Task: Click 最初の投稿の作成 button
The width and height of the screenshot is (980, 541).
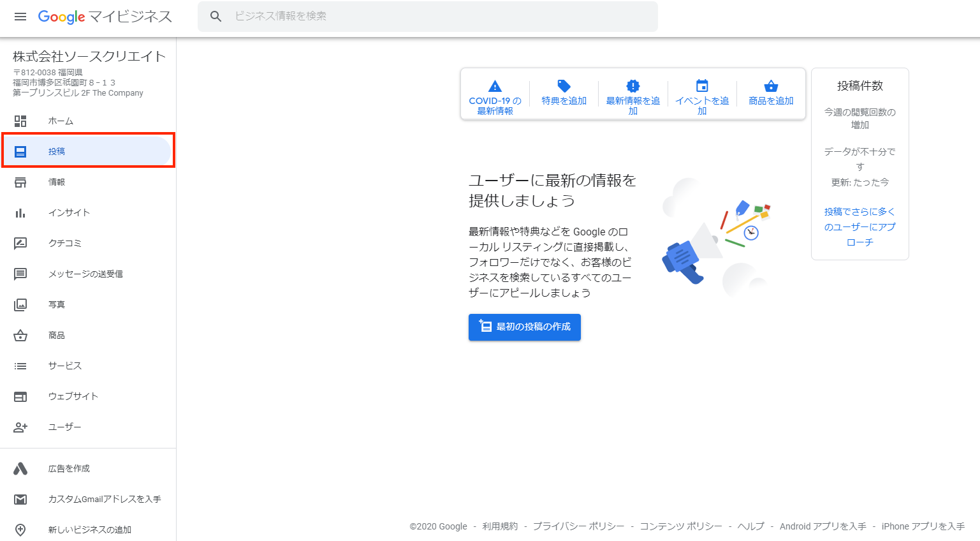Action: pyautogui.click(x=525, y=327)
